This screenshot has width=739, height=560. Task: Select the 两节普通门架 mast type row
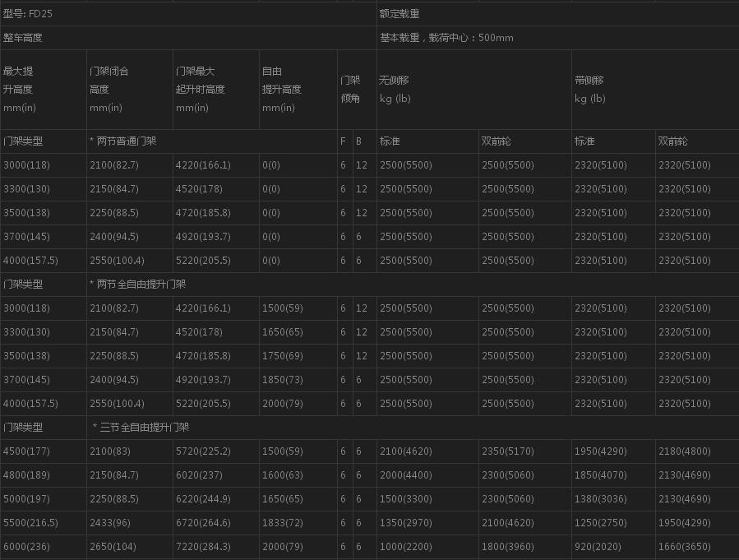click(127, 141)
